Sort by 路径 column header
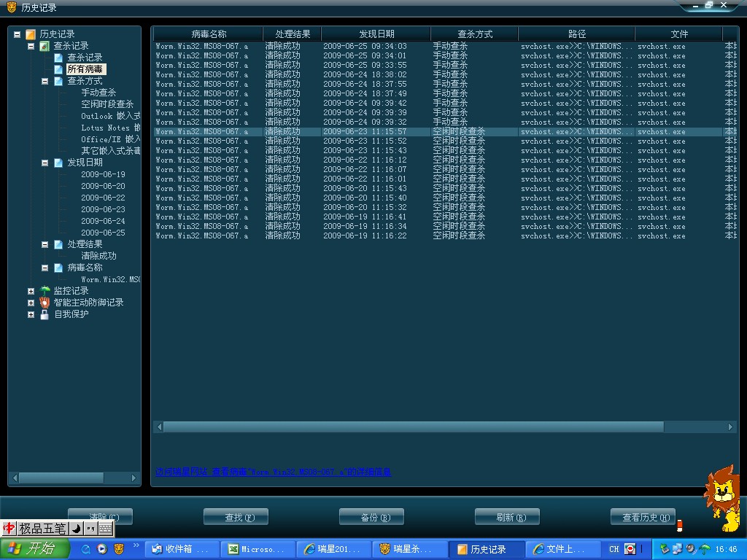This screenshot has height=560, width=747. tap(576, 34)
